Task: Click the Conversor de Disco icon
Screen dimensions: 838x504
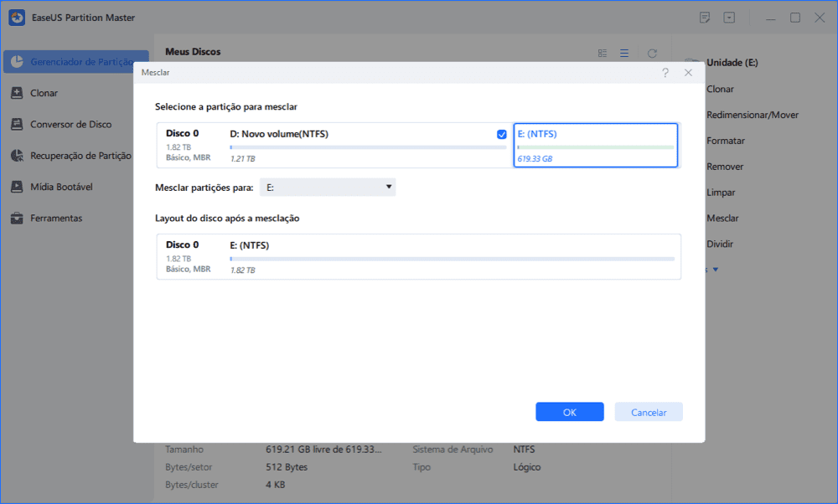Action: pos(17,125)
